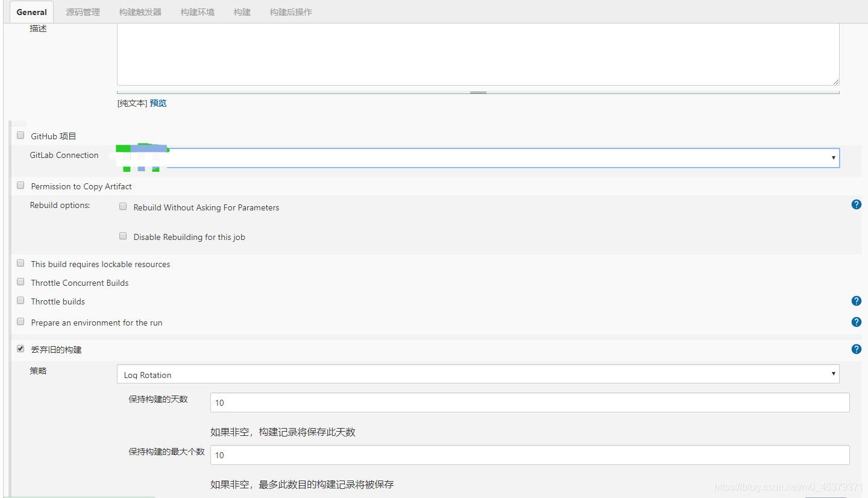
Task: Check Prepare an environment for the run
Action: 20,322
